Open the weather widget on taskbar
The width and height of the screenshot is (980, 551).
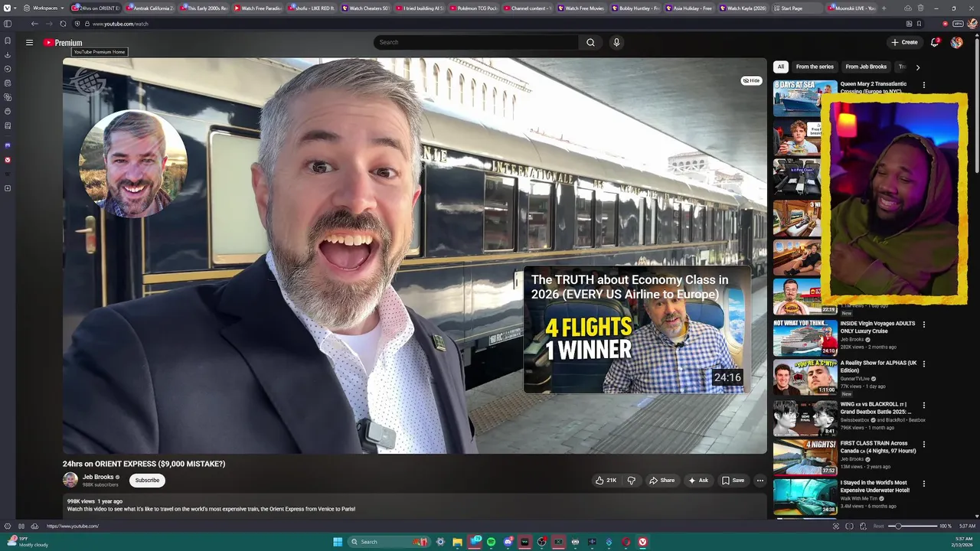click(x=28, y=542)
